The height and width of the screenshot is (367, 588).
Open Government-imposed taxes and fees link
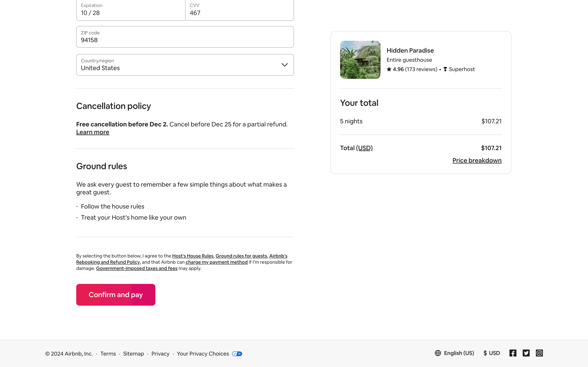tap(136, 268)
